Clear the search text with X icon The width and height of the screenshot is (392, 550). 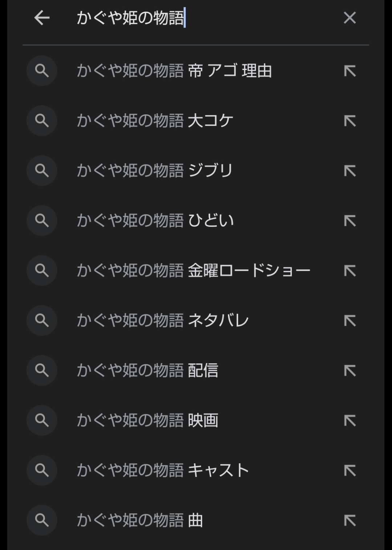350,18
